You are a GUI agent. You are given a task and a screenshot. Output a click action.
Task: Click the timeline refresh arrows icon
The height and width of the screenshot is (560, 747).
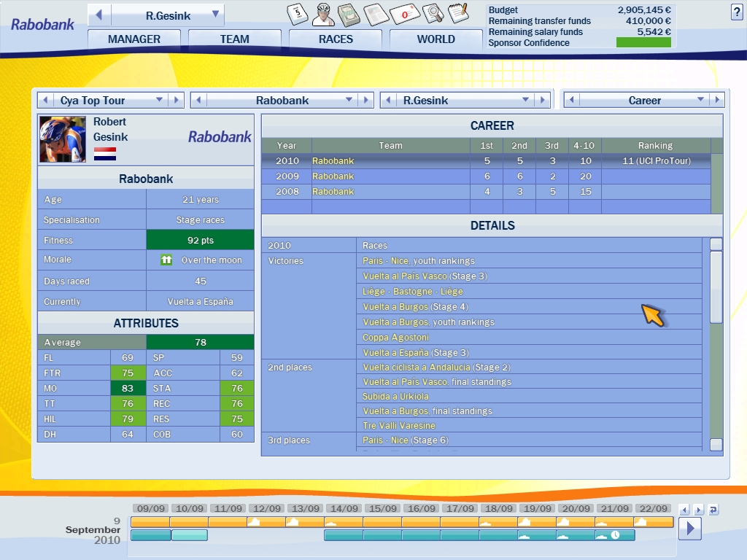pos(713,510)
